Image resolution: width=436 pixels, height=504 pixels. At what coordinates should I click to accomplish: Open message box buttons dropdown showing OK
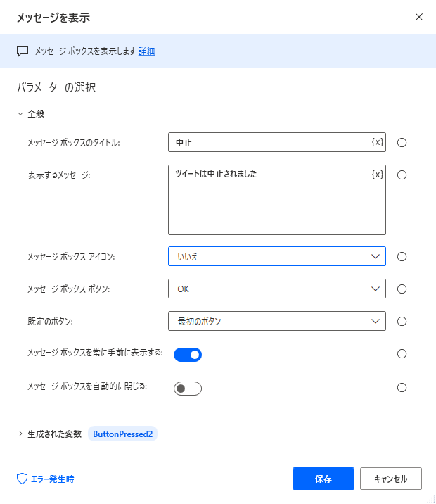point(277,289)
